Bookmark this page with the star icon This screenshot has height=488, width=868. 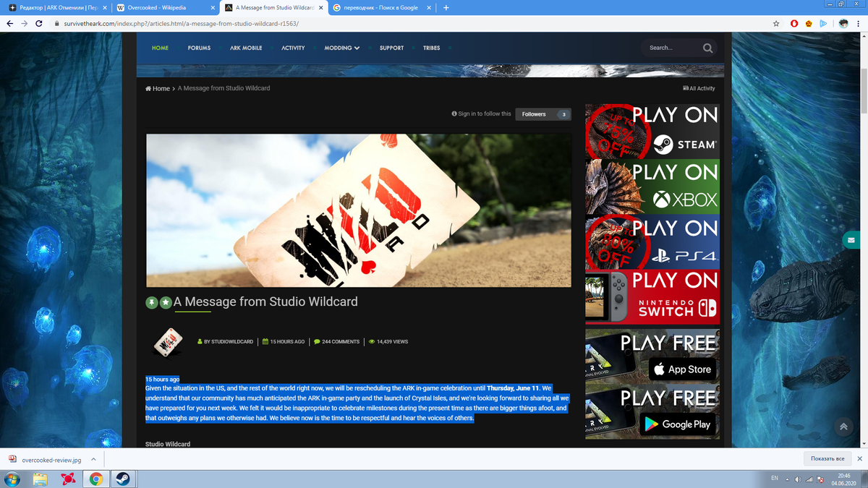(x=776, y=23)
